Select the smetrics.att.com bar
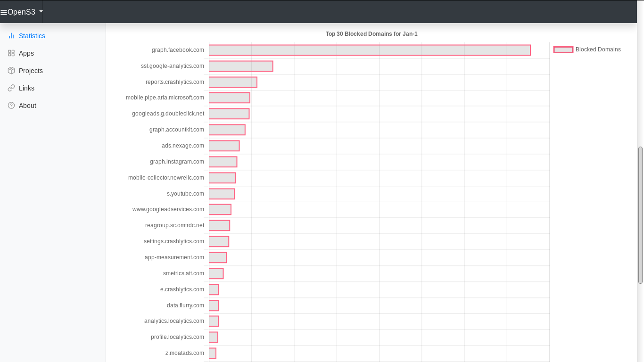 (x=216, y=273)
